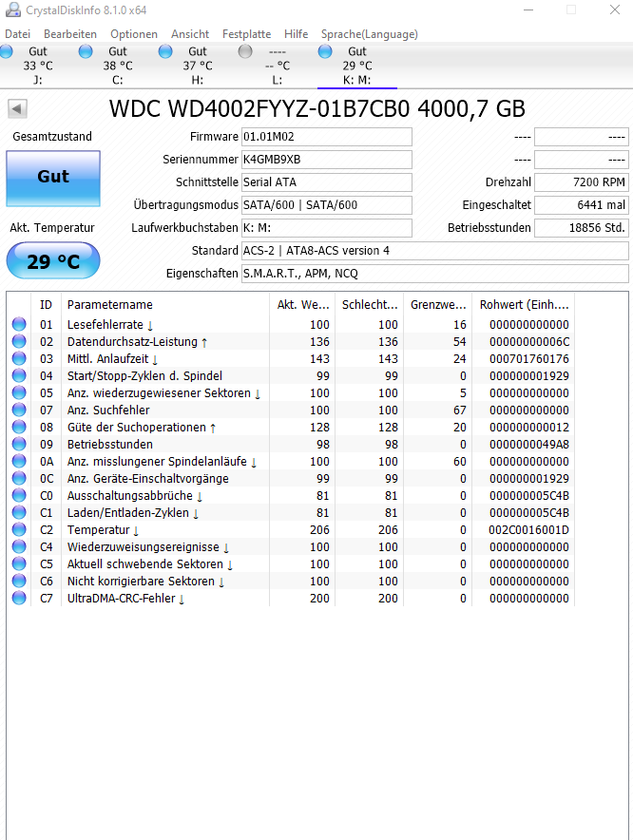Screen dimensions: 633x840
Task: Click status orb of Geräte-Einschaltvorgänge row
Action: coord(19,478)
